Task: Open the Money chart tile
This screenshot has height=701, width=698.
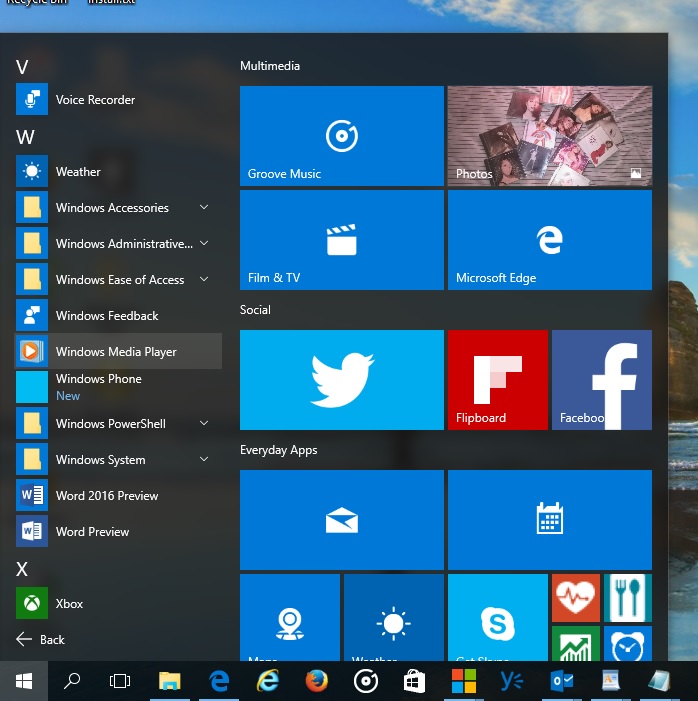Action: point(576,644)
